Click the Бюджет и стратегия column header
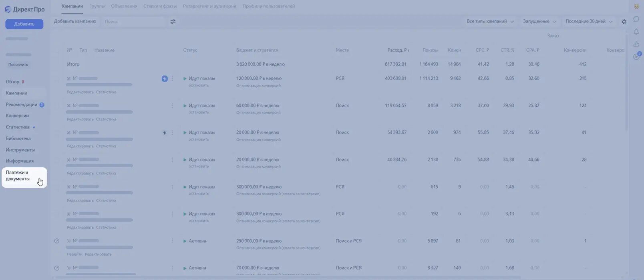The image size is (644, 280). pyautogui.click(x=257, y=50)
